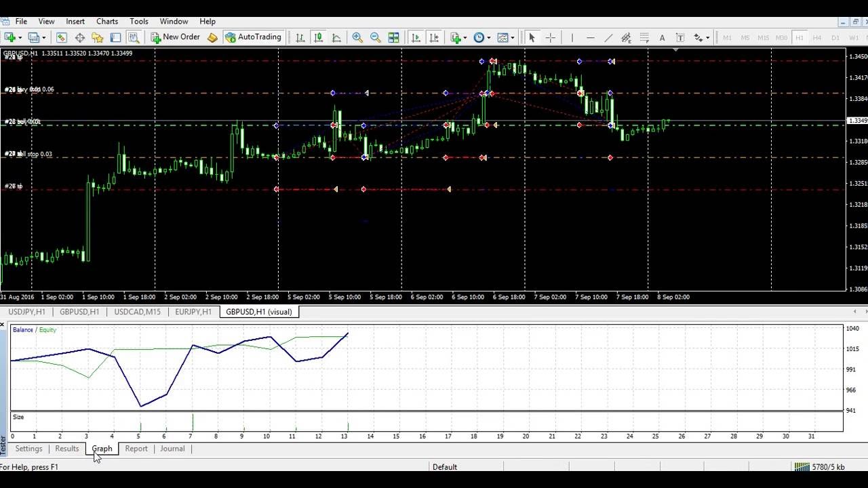Open the Profiles icon

pyautogui.click(x=33, y=37)
